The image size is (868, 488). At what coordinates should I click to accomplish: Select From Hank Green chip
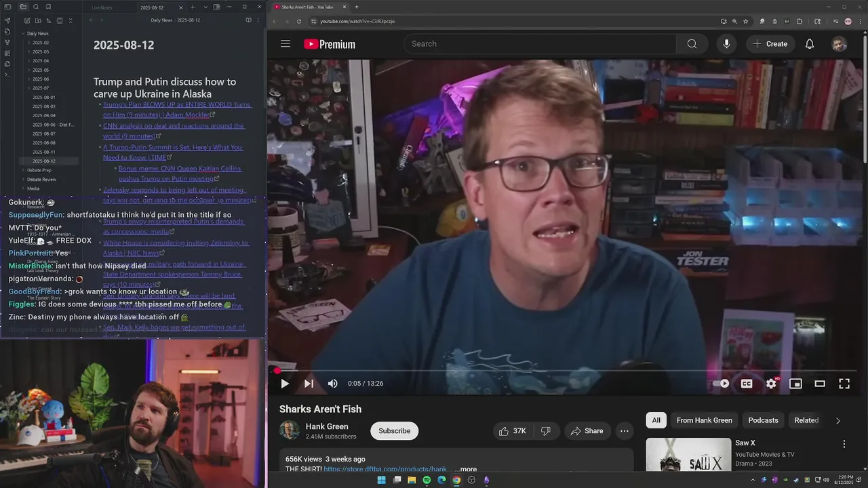(x=705, y=420)
